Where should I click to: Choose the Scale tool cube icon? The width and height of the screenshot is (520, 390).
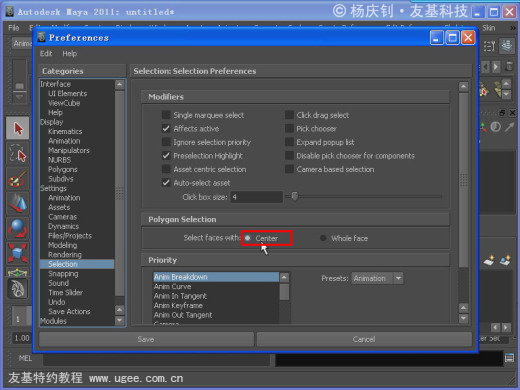click(18, 253)
